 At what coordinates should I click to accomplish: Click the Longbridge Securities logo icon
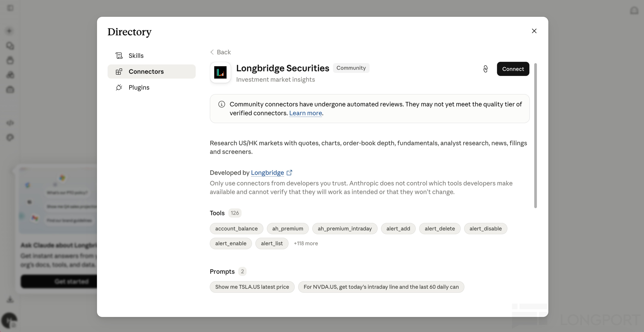pyautogui.click(x=220, y=72)
